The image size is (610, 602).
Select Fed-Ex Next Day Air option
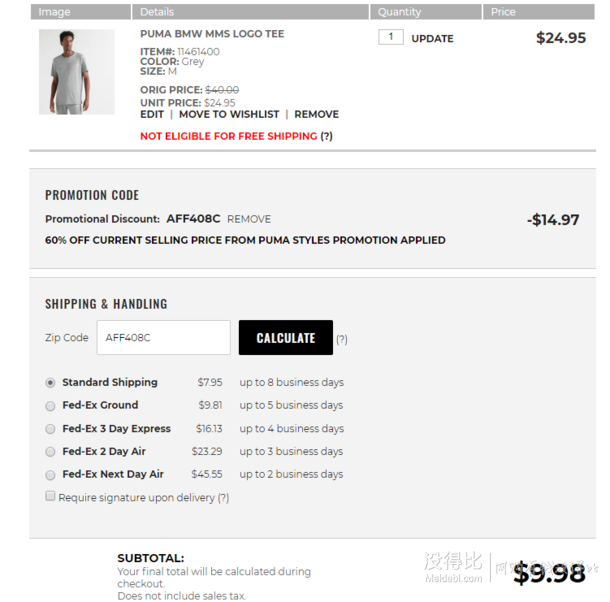pos(50,475)
